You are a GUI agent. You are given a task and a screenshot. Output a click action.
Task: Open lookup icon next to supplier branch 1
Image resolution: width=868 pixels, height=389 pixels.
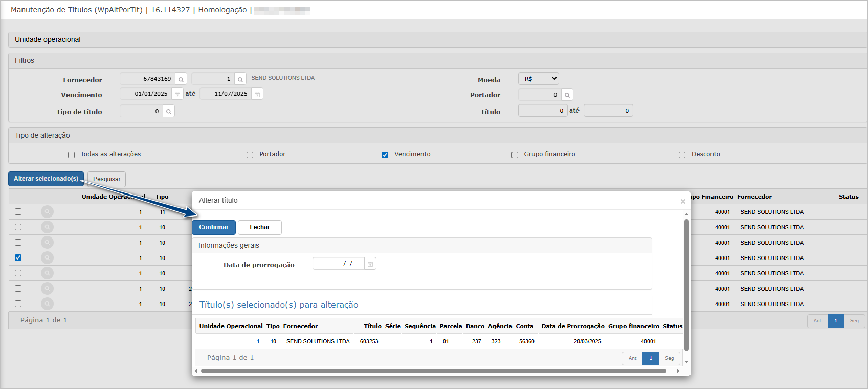240,79
